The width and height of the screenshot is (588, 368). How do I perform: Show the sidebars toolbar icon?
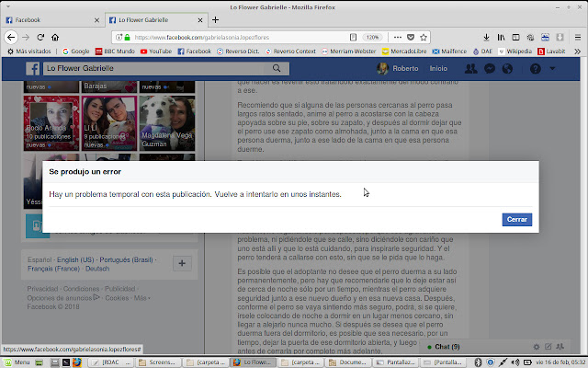point(515,37)
